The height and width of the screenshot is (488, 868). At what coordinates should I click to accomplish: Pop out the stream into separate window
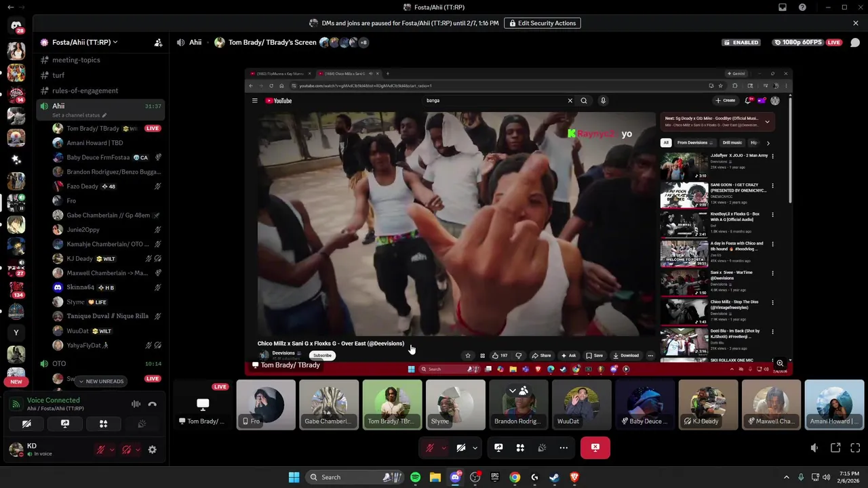click(835, 447)
